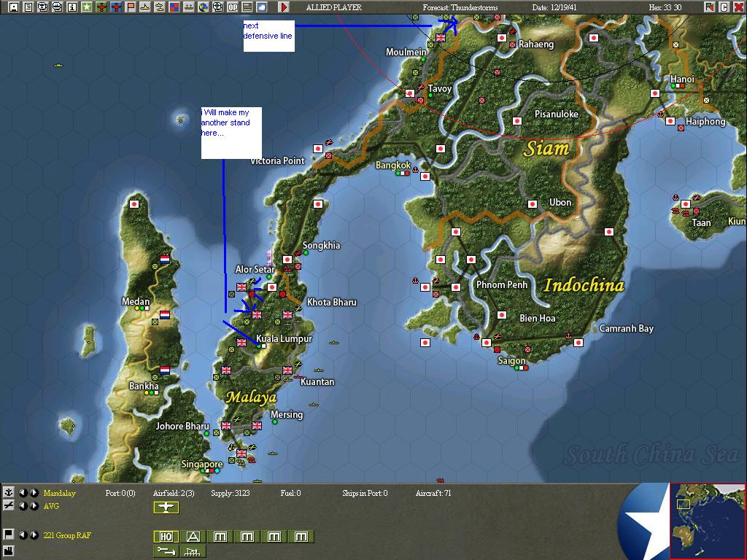Click the Hex: 33 30 readout

tap(665, 7)
